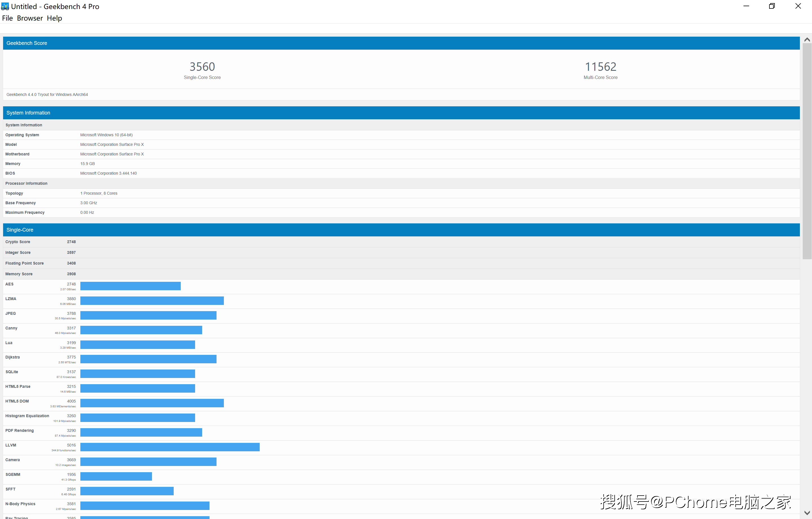Click the PDF Rendering label

[x=19, y=431]
